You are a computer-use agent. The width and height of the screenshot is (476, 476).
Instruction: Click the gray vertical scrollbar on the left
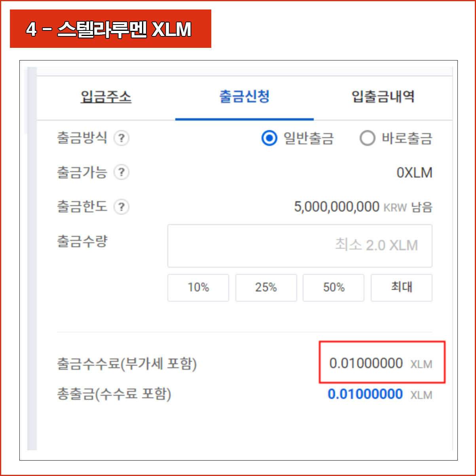click(x=32, y=259)
